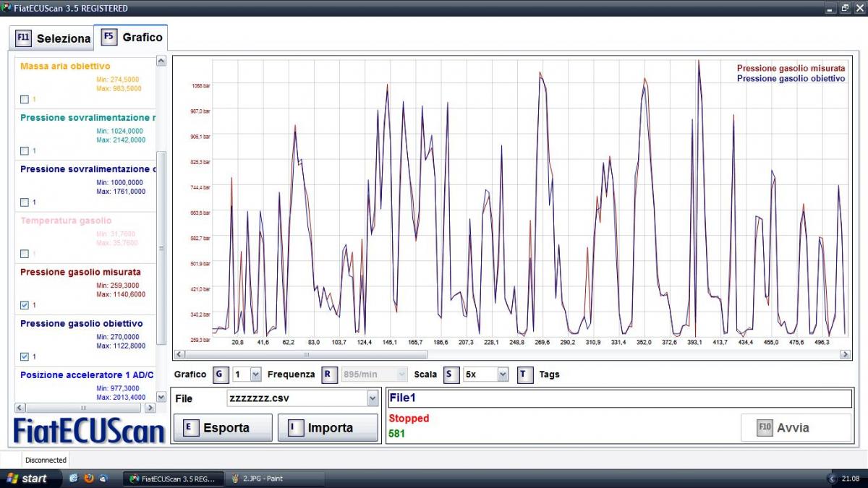The width and height of the screenshot is (868, 488).
Task: Click the Importa button
Action: point(328,427)
